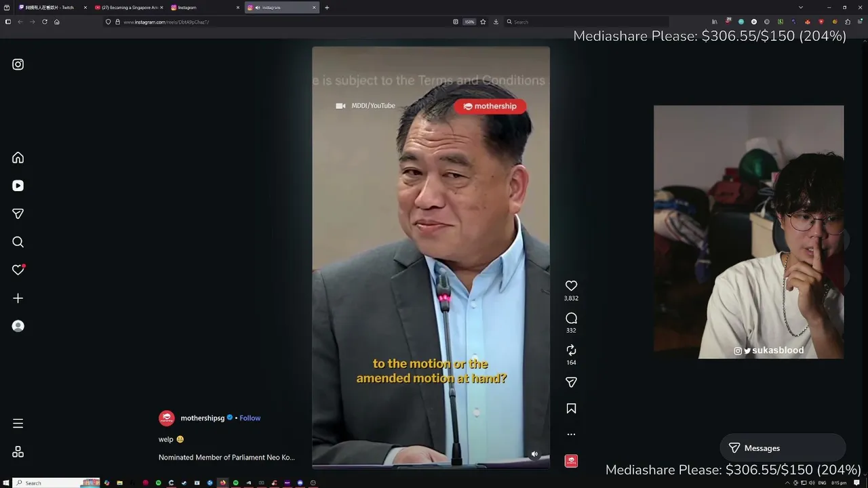Open the mothershipsg username link
This screenshot has height=488, width=868.
coord(202,418)
